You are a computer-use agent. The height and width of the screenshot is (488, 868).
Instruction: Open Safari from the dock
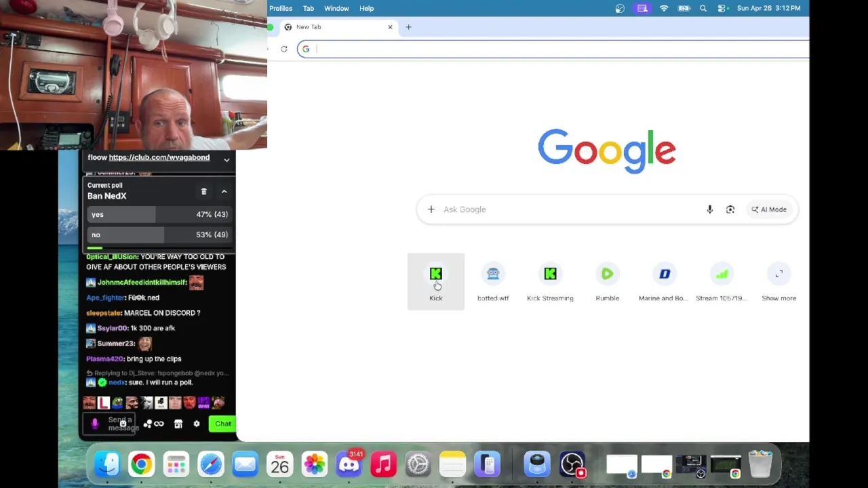click(x=211, y=464)
